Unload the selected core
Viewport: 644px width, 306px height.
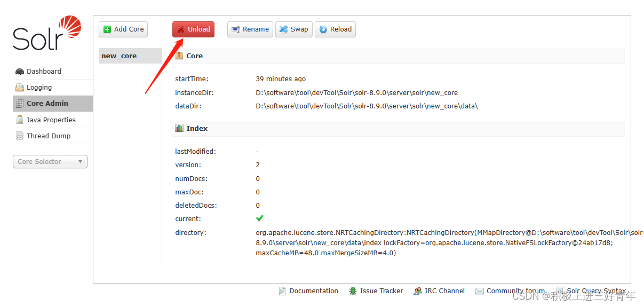(193, 29)
